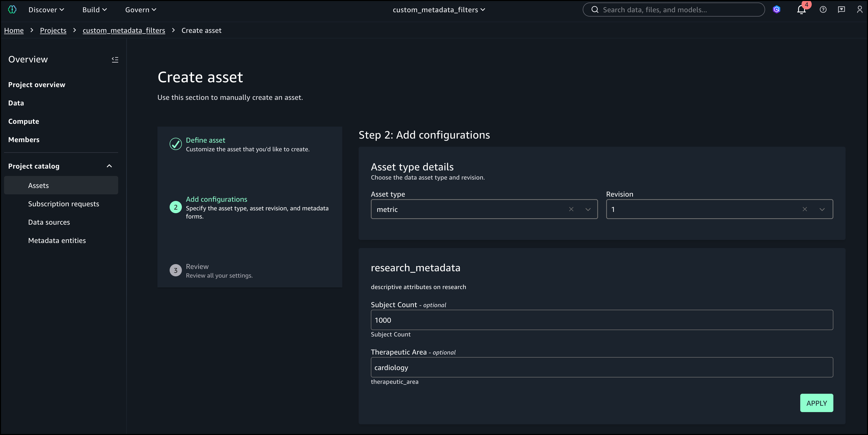This screenshot has height=435, width=868.
Task: Clear the metric asset type selection
Action: (x=571, y=209)
